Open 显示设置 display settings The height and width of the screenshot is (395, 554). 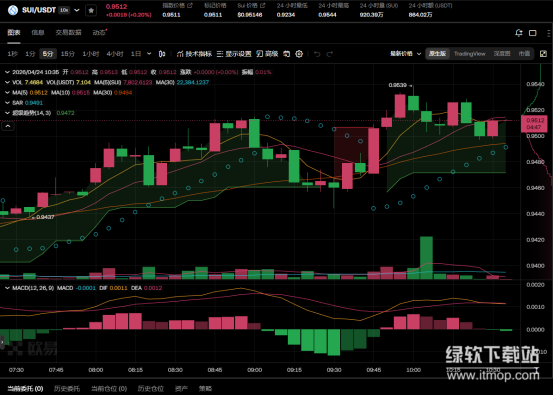coord(234,54)
